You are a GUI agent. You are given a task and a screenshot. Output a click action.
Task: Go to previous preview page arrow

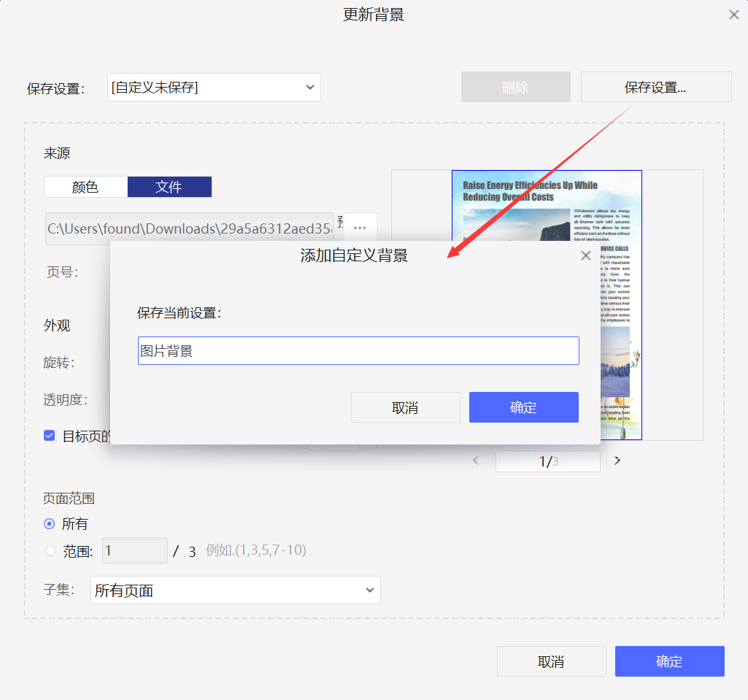477,461
